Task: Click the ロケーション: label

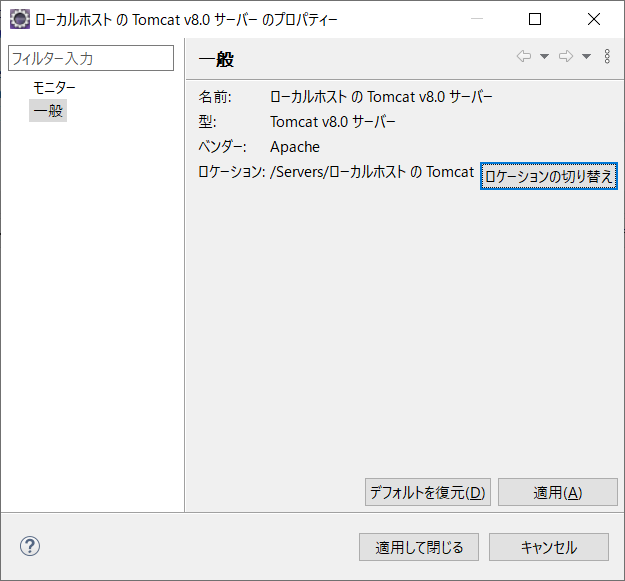Action: [x=232, y=172]
